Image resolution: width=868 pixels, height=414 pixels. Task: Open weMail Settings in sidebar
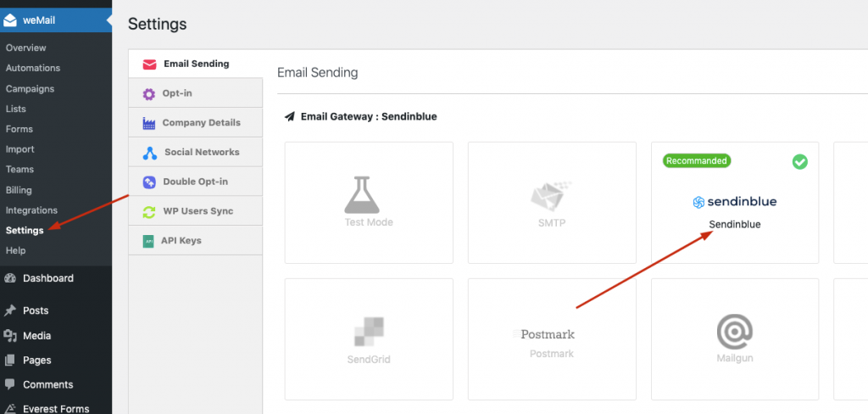click(x=25, y=231)
